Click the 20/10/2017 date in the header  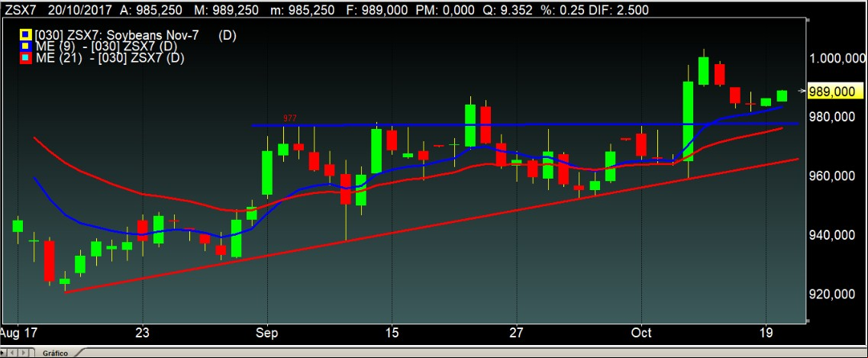(x=79, y=9)
